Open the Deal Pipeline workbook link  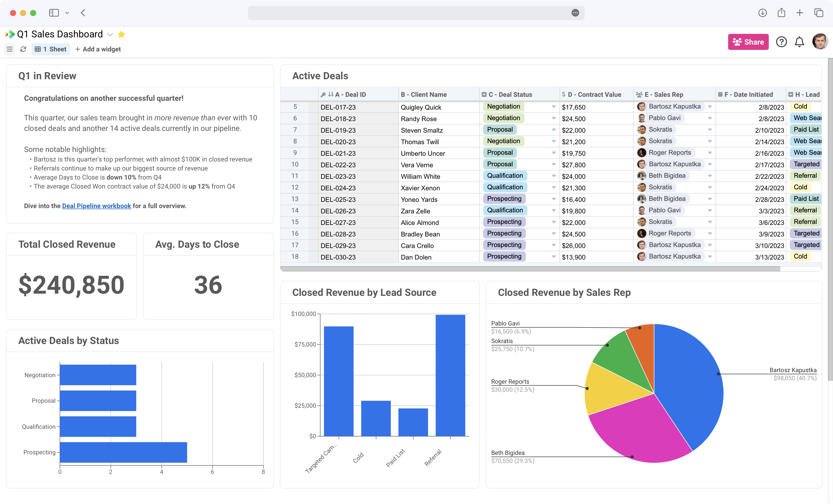(x=96, y=206)
